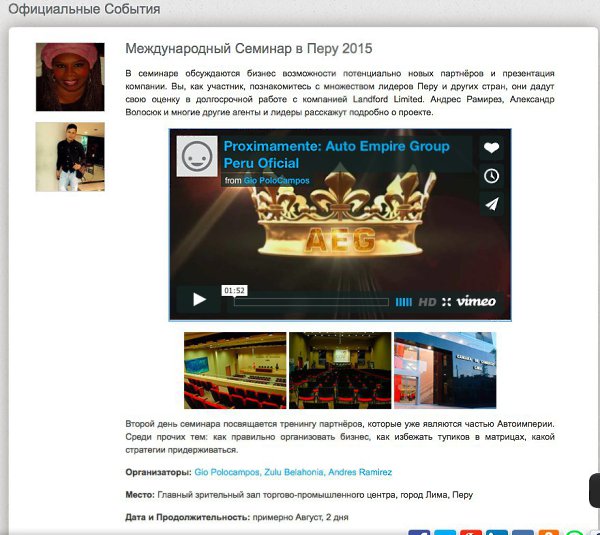Viewport: 600px width, 535px height.
Task: Toggle HD quality in video player
Action: click(427, 302)
